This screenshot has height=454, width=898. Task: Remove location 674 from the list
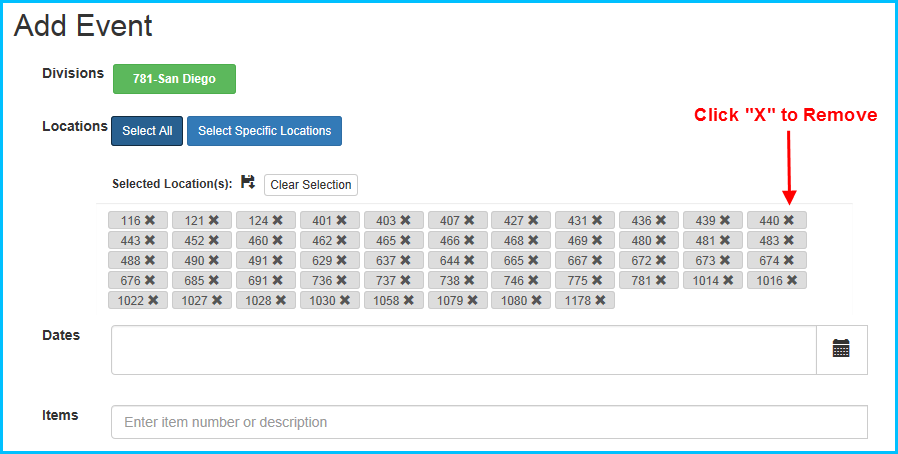click(788, 260)
